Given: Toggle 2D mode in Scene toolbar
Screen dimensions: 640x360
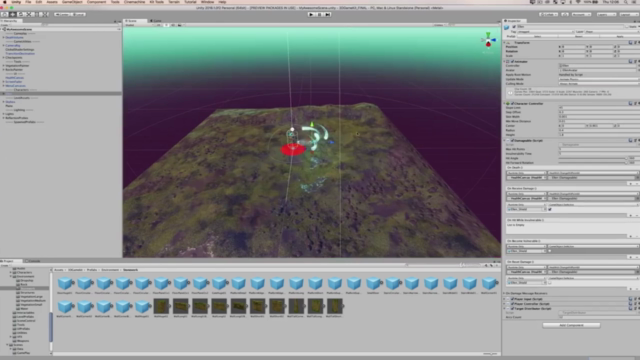Looking at the screenshot, I should tap(159, 25).
